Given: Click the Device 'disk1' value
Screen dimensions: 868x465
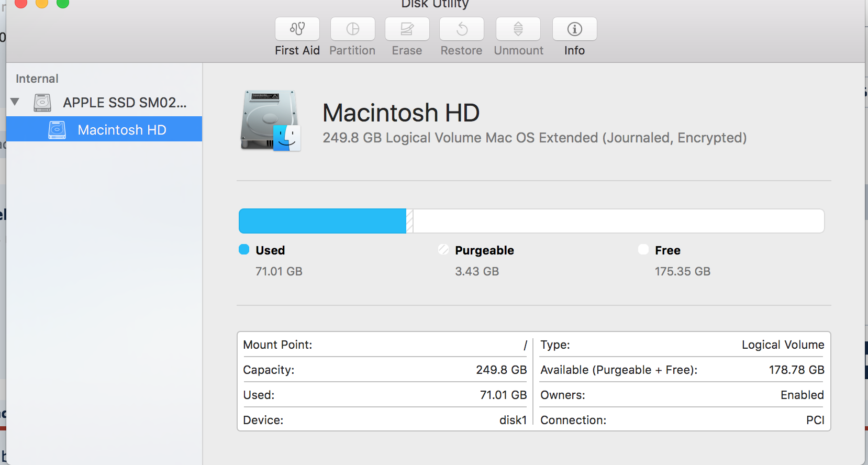Looking at the screenshot, I should coord(513,420).
